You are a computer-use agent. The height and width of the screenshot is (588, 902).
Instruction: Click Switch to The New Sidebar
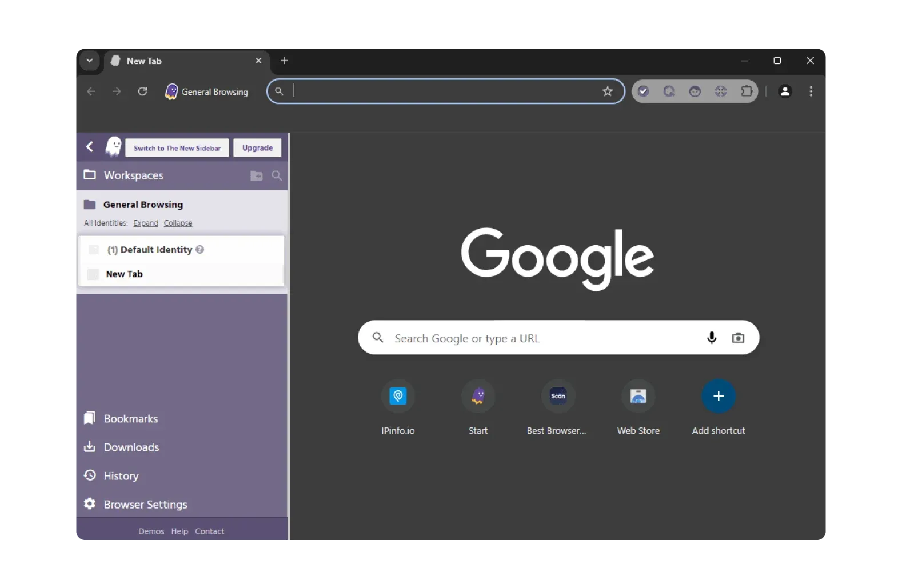point(177,148)
